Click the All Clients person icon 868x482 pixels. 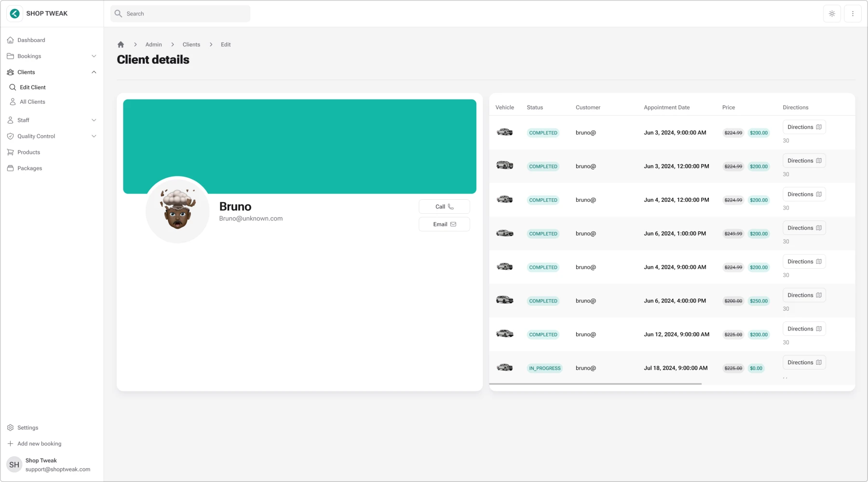pos(13,102)
